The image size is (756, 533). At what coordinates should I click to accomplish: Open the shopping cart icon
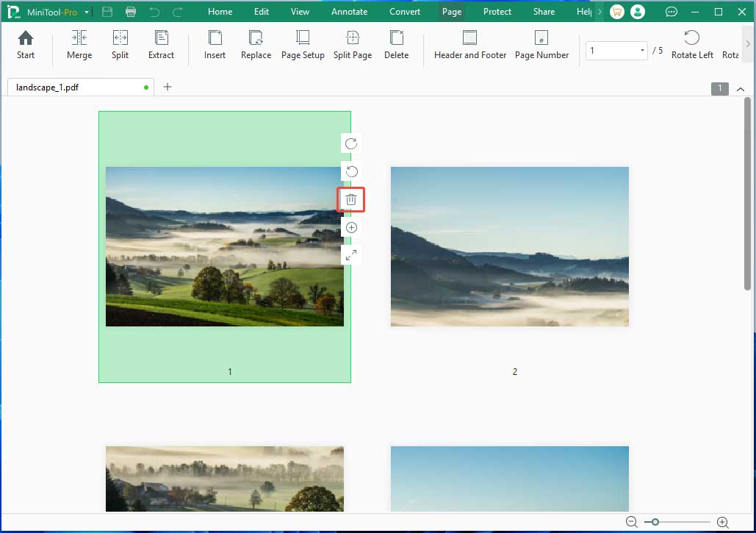tap(616, 12)
